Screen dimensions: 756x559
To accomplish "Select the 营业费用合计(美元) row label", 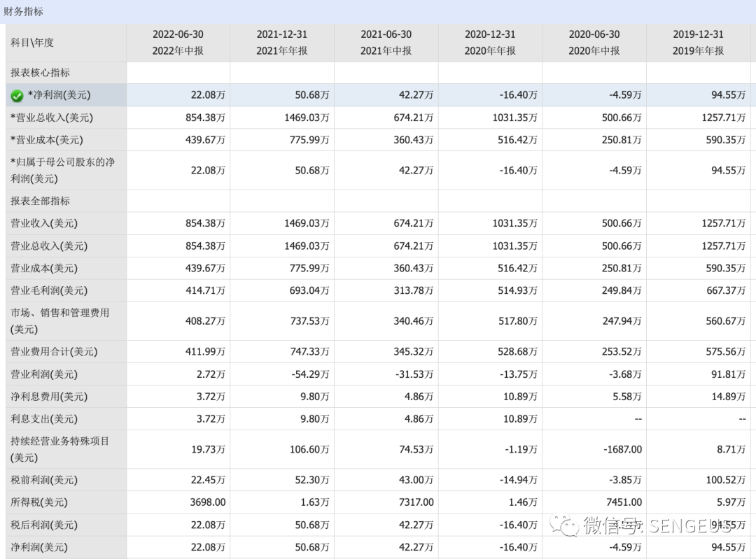I will click(x=54, y=352).
